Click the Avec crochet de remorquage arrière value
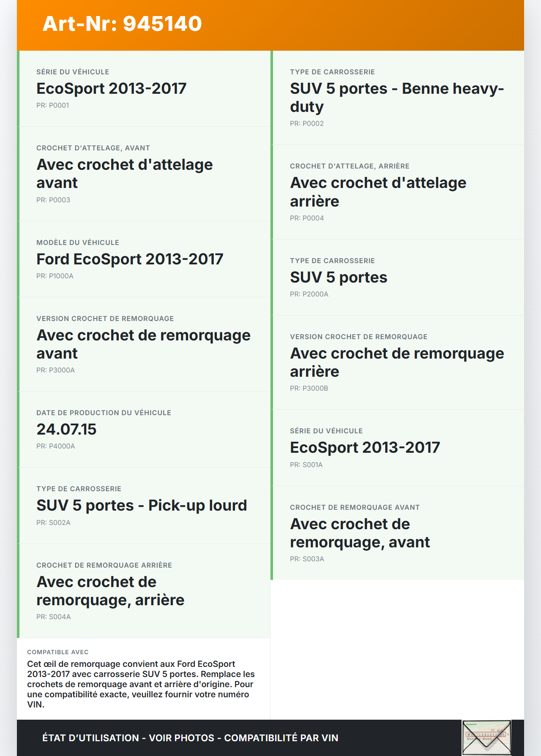Image resolution: width=541 pixels, height=756 pixels. tap(396, 362)
